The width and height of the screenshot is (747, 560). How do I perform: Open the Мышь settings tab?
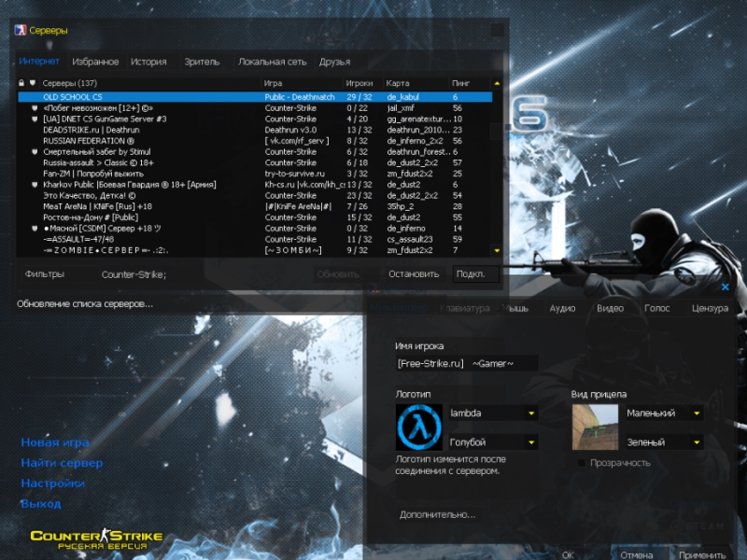(x=516, y=308)
